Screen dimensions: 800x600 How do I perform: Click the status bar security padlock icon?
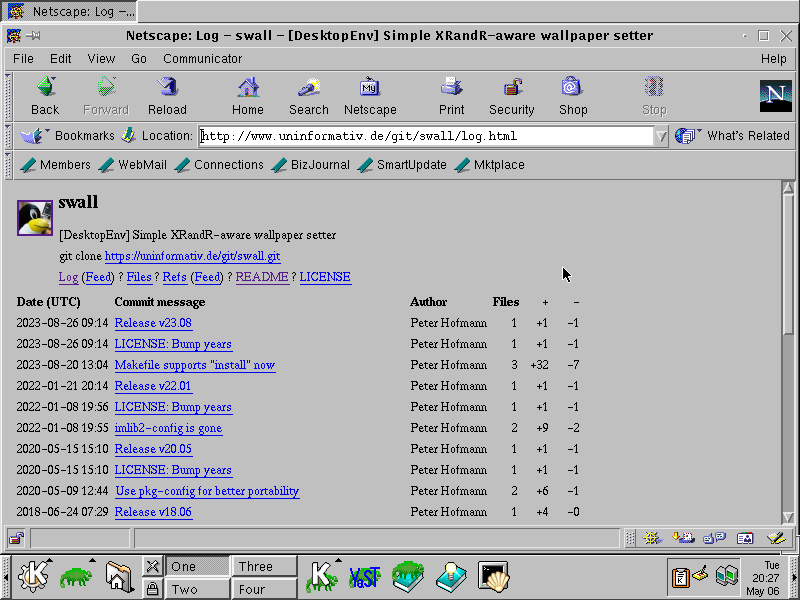click(17, 538)
